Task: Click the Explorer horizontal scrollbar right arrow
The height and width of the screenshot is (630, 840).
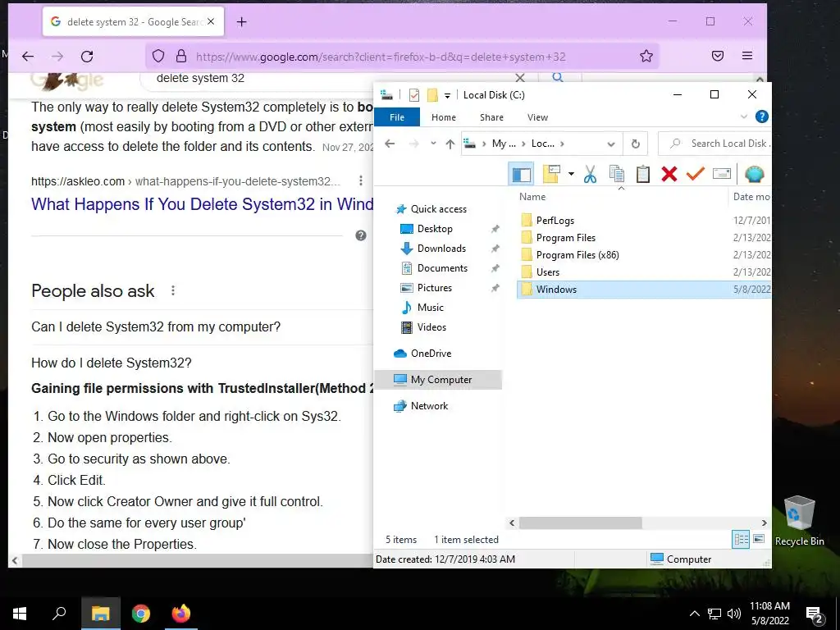Action: pyautogui.click(x=764, y=523)
